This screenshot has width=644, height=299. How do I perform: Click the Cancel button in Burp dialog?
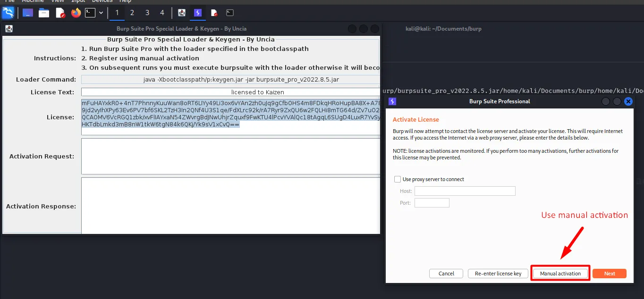[x=446, y=274]
